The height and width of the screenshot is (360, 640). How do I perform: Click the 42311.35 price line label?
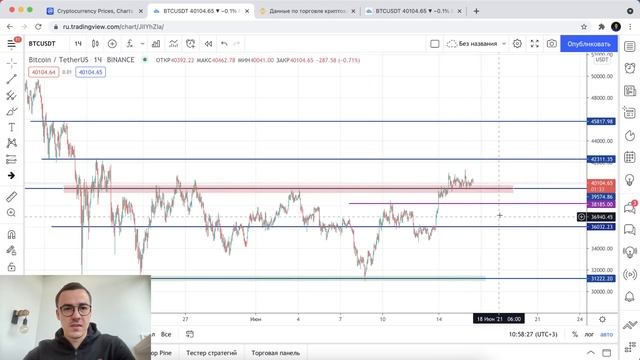tap(601, 159)
